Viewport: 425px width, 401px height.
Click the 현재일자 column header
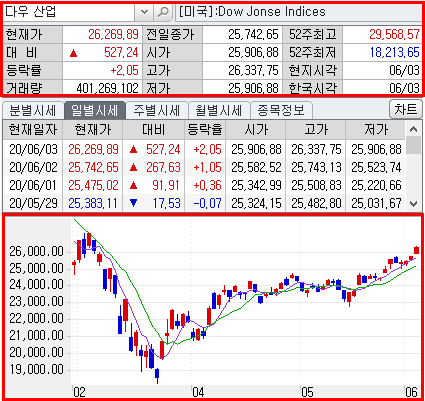[x=33, y=129]
